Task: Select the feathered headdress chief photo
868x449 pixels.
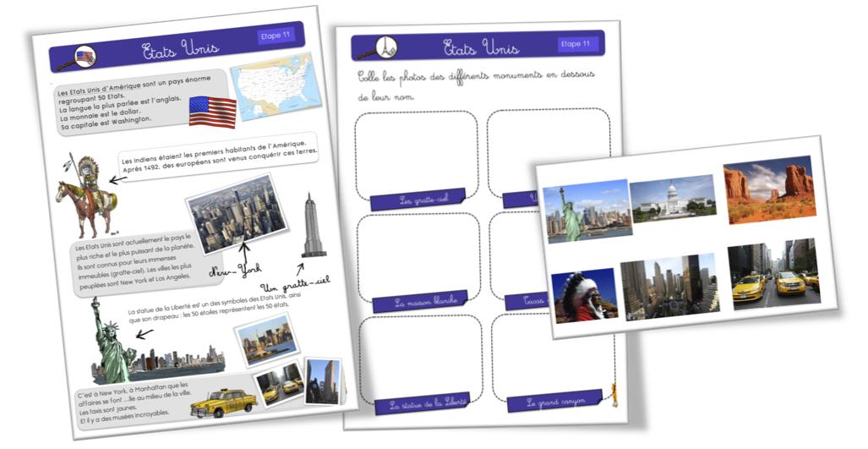Action: [584, 295]
